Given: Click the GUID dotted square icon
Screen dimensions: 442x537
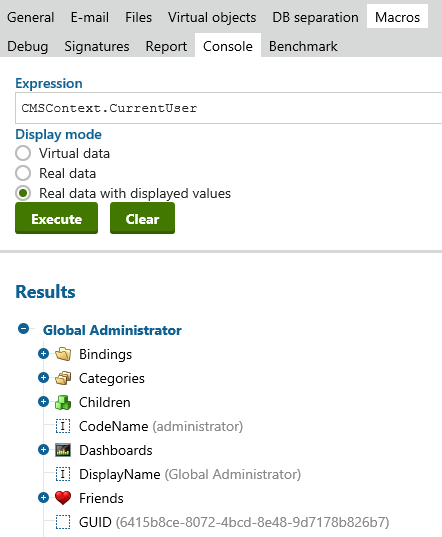Looking at the screenshot, I should [x=63, y=522].
